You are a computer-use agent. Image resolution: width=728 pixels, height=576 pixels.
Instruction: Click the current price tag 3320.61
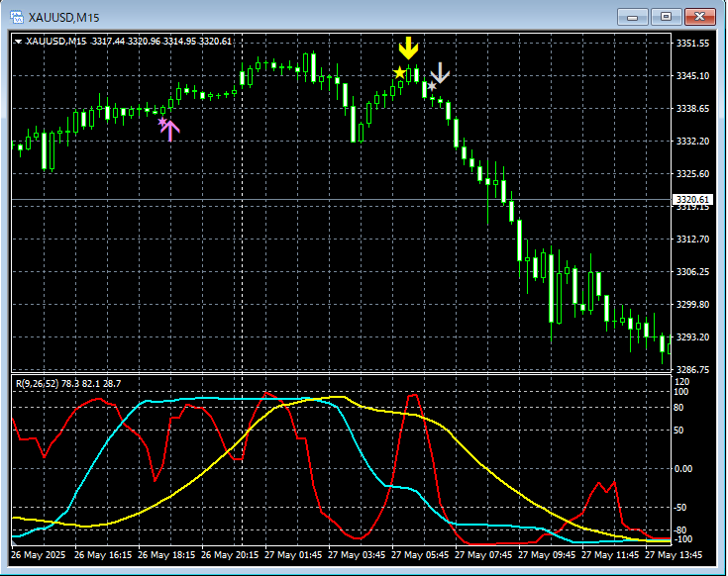690,200
